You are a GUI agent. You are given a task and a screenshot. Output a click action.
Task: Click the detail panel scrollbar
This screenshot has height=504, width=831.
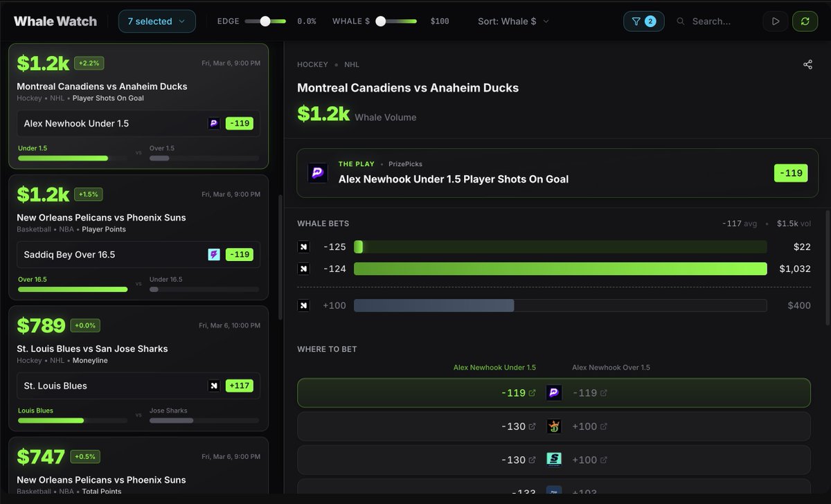click(x=828, y=267)
